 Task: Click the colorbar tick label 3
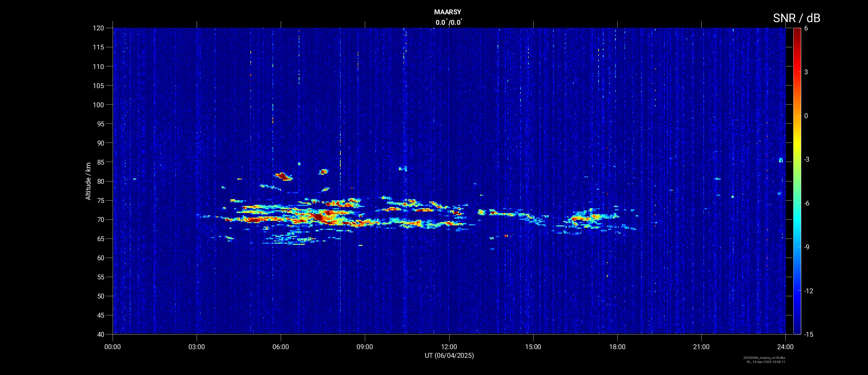coord(806,72)
